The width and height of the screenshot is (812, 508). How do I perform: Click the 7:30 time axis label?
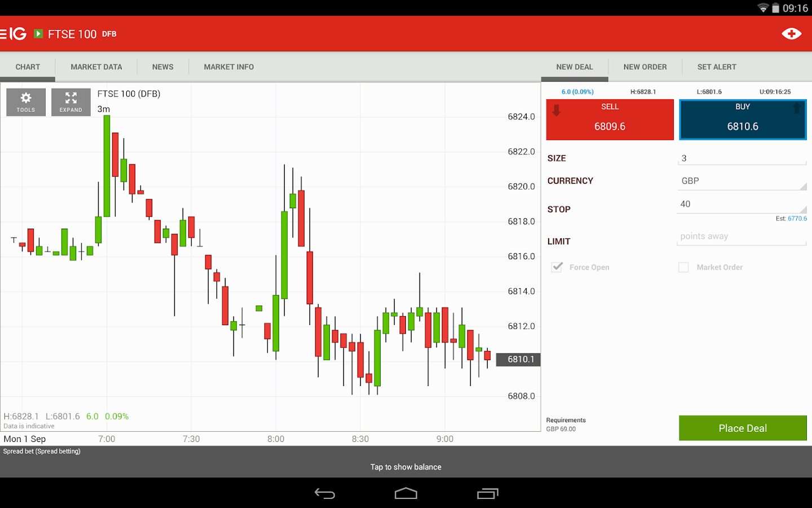[x=191, y=439]
